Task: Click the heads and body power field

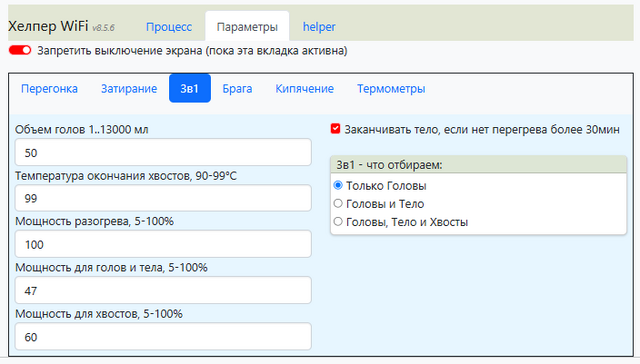Action: click(163, 290)
